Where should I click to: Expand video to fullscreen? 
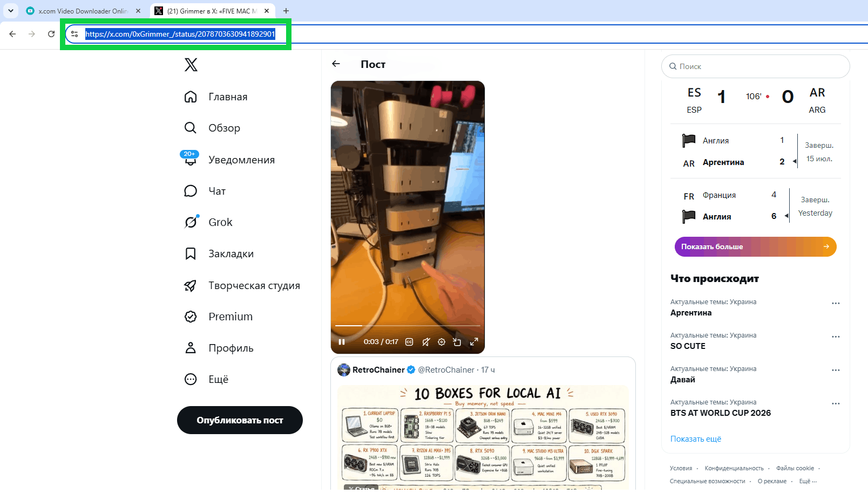coord(474,342)
